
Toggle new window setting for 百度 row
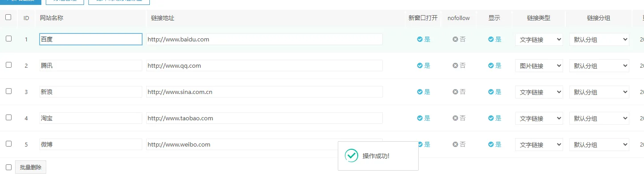pos(424,39)
